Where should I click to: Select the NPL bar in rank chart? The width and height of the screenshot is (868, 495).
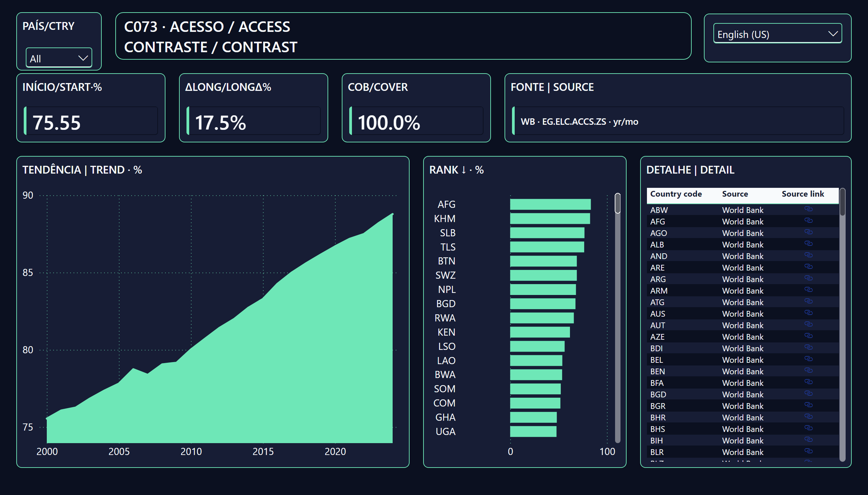(543, 290)
